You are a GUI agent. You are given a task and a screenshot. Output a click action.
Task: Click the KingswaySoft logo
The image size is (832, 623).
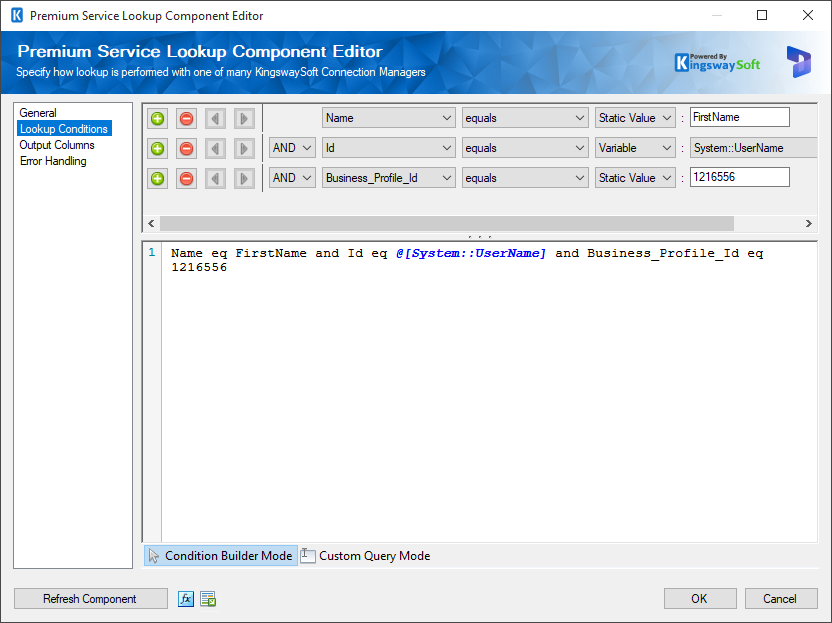click(717, 63)
